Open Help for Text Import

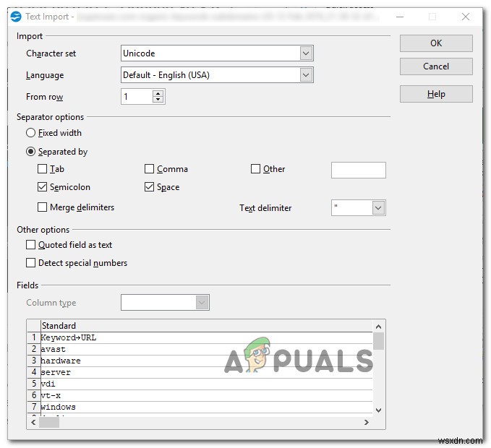point(436,94)
